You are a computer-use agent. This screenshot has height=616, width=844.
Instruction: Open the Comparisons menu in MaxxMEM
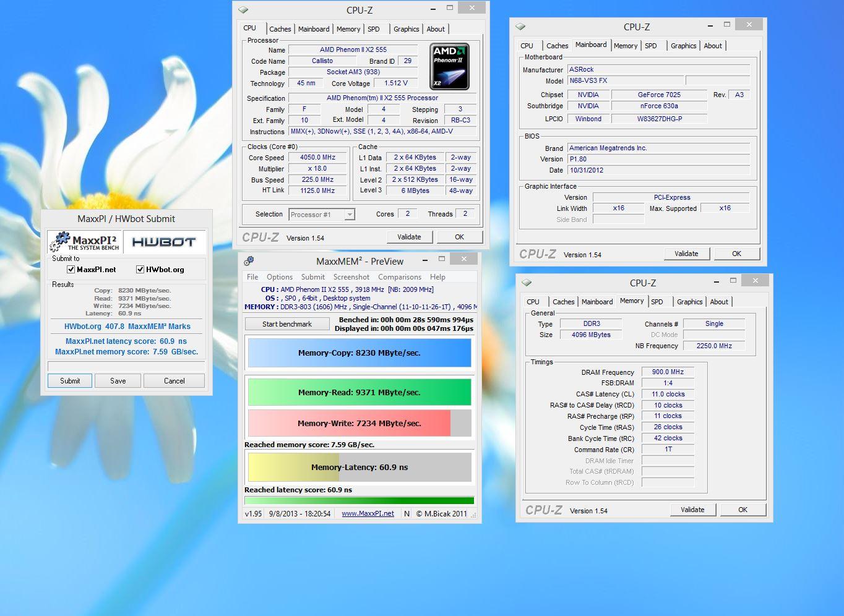pyautogui.click(x=400, y=277)
